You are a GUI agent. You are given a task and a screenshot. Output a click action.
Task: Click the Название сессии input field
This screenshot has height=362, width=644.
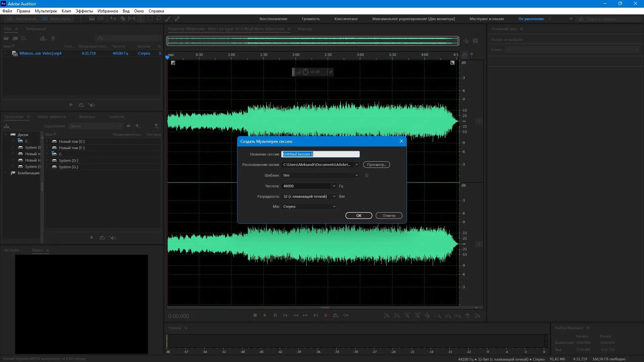(320, 154)
